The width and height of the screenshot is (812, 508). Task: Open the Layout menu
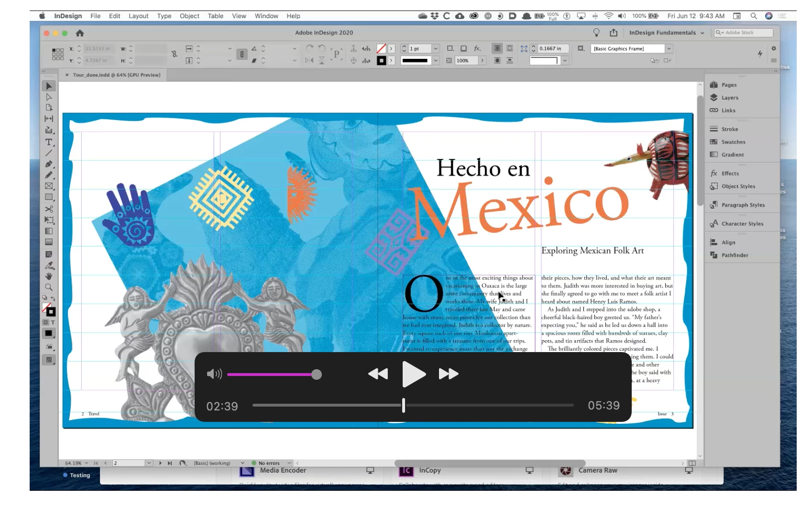coord(138,16)
